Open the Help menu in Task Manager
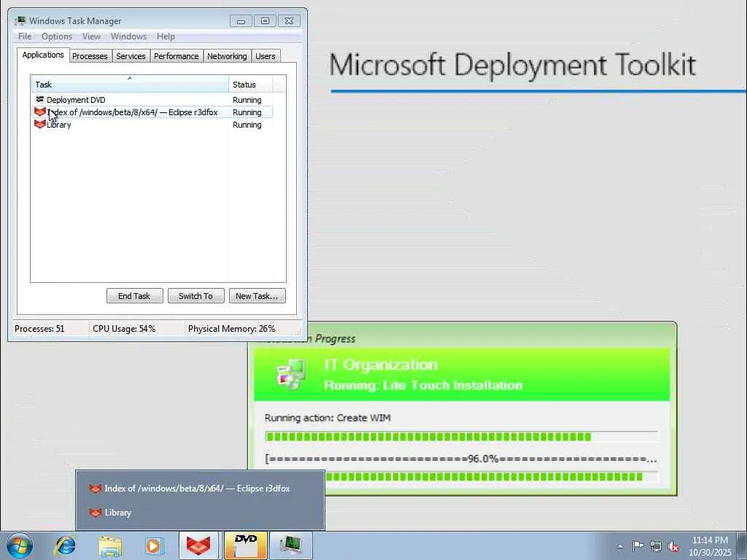This screenshot has height=560, width=747. click(x=166, y=36)
